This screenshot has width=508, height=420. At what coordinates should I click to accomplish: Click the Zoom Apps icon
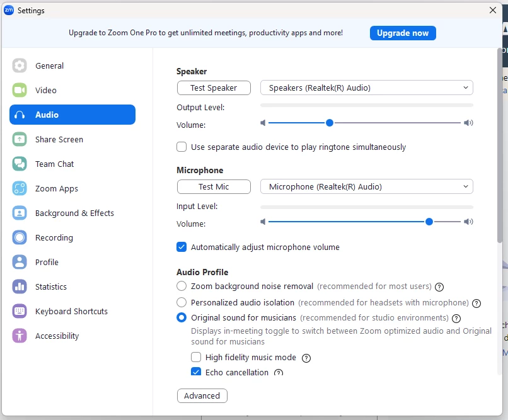[20, 189]
